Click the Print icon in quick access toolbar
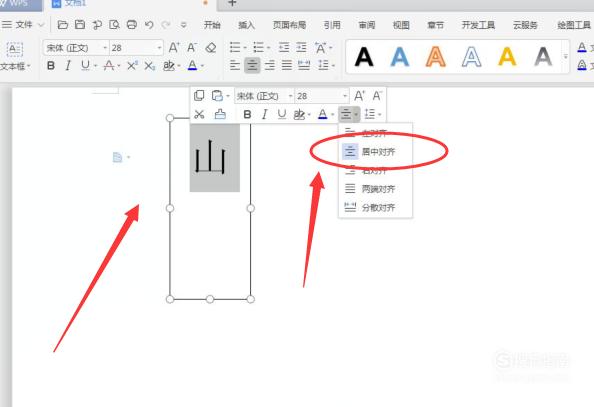594x407 pixels. pos(131,25)
